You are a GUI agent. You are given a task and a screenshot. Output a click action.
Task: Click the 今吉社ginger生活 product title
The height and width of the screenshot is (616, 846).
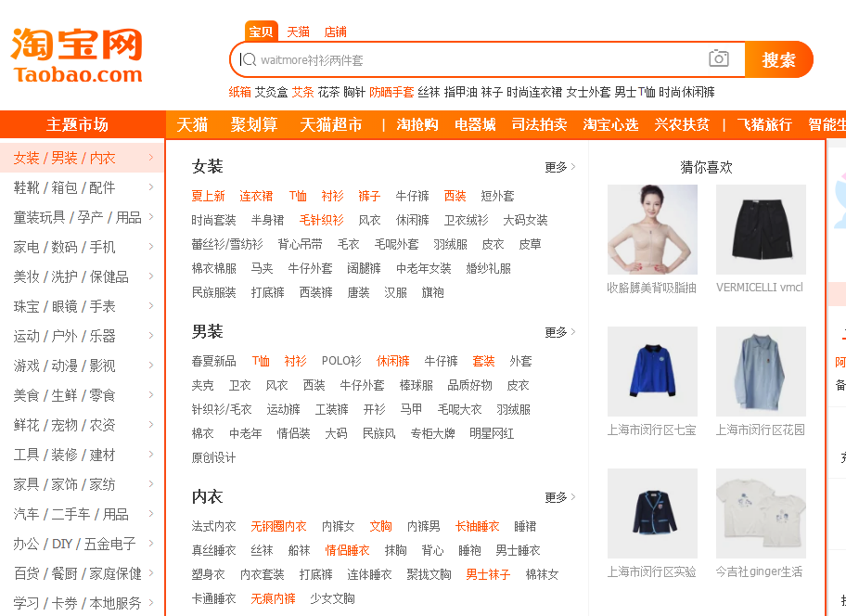(x=759, y=571)
